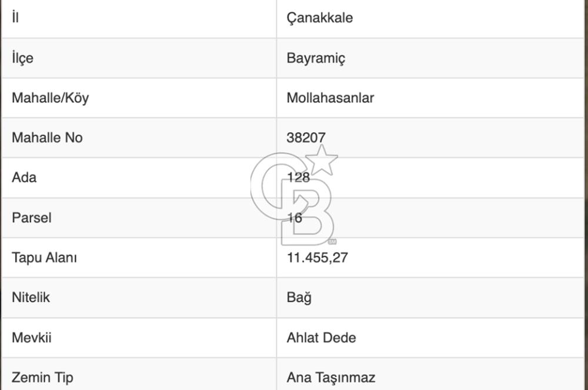Screen dimensions: 588x390
Task: Select the Mollahasanlar village value
Action: (330, 97)
